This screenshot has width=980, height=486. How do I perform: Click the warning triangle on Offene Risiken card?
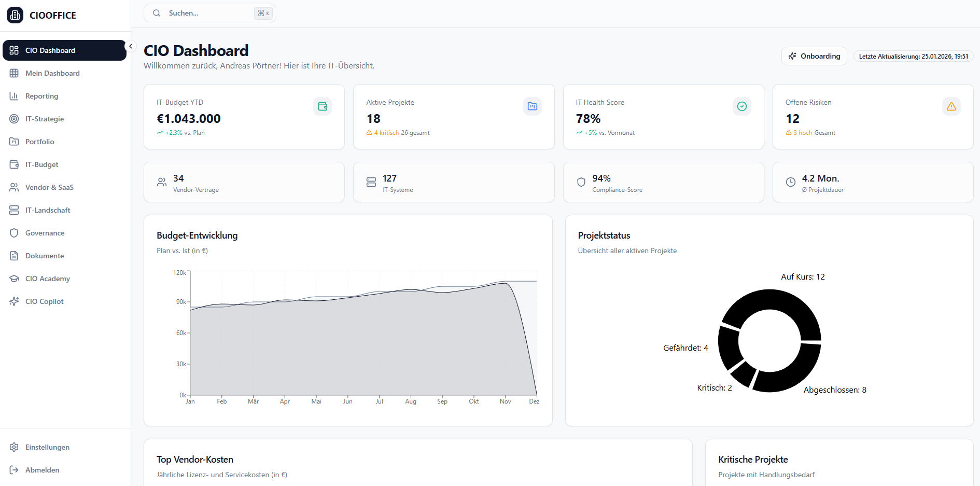point(951,106)
